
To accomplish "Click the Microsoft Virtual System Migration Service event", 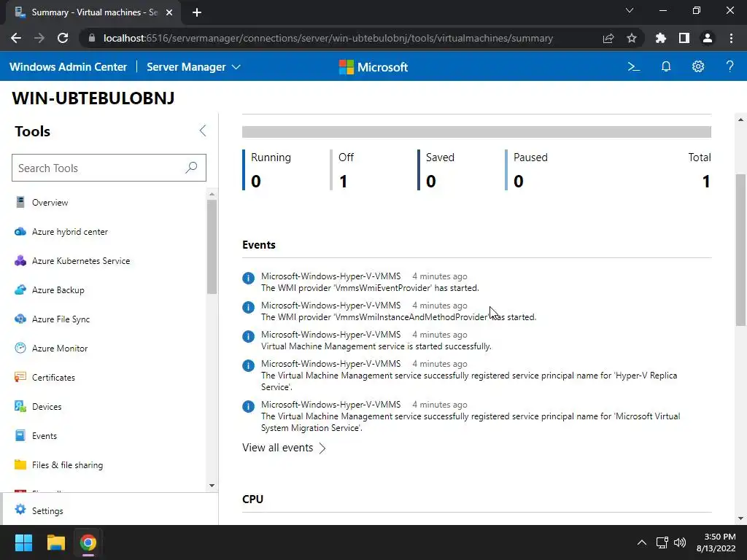I will (x=471, y=422).
